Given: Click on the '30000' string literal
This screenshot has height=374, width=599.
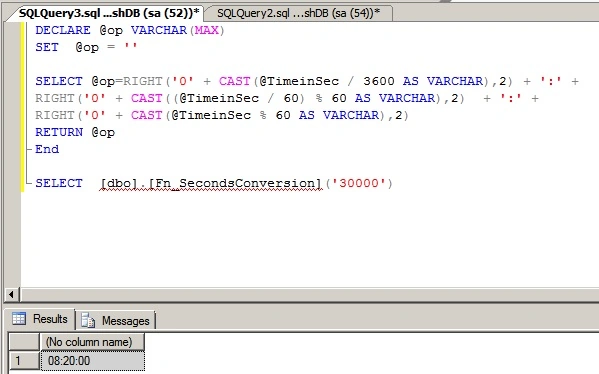Looking at the screenshot, I should pyautogui.click(x=359, y=183).
